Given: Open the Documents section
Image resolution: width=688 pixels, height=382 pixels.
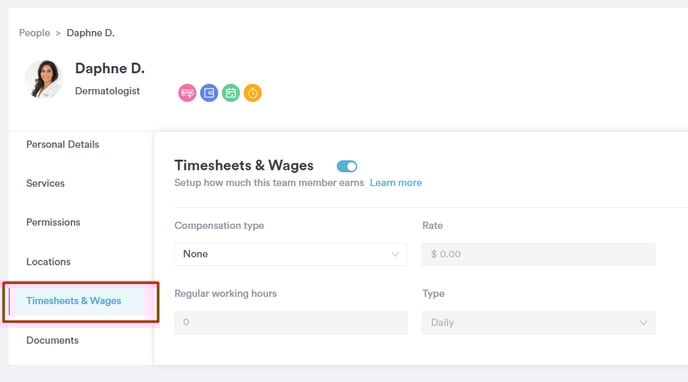Looking at the screenshot, I should pos(53,340).
